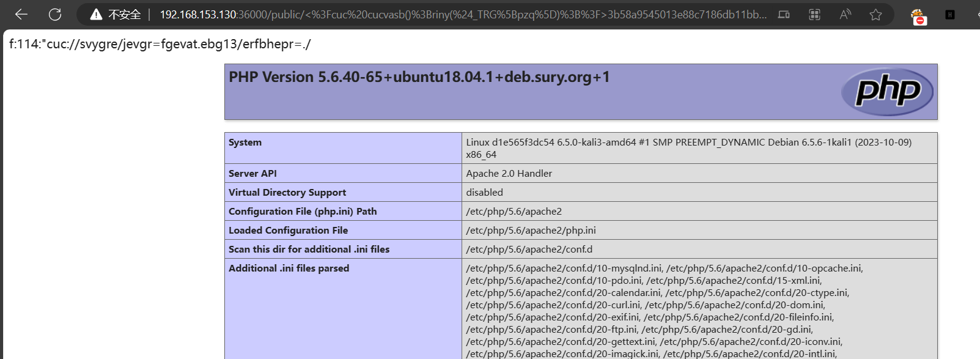Start Read Aloud from the address bar
Screen dimensions: 980x359
(845, 15)
